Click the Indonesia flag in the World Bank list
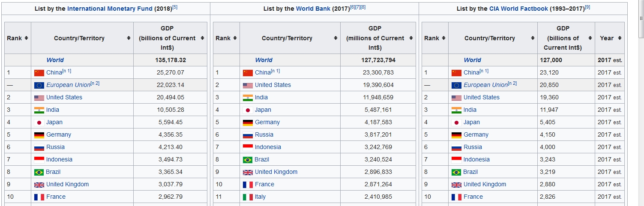The height and width of the screenshot is (206, 644). (248, 147)
